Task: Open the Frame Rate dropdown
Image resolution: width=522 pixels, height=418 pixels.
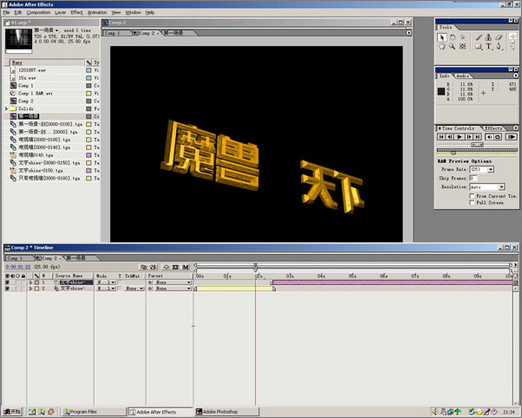Action: click(482, 170)
